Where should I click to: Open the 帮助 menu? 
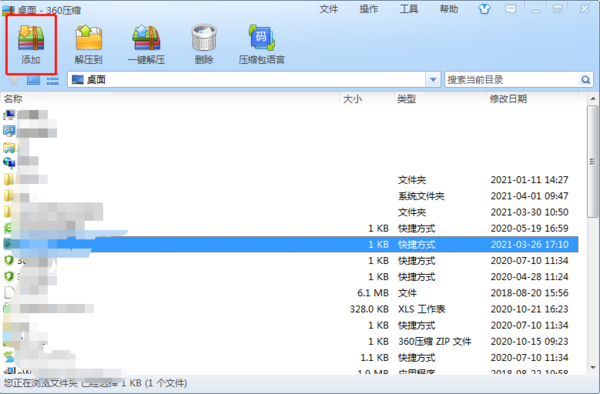449,9
